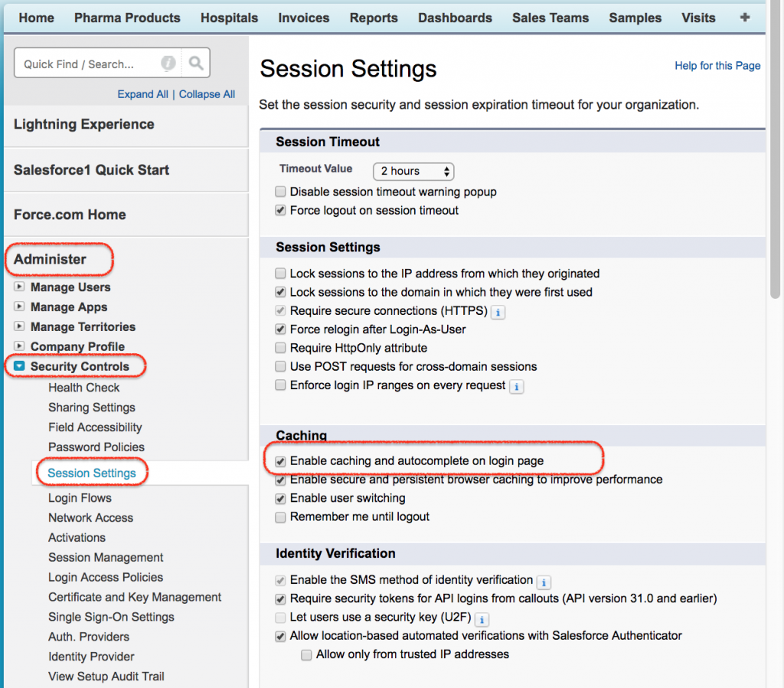Click the Password Policies sidebar item
Image resolution: width=784 pixels, height=688 pixels.
(x=96, y=447)
